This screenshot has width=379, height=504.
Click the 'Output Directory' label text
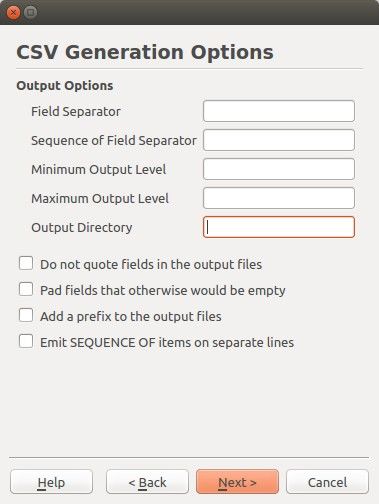pyautogui.click(x=82, y=228)
